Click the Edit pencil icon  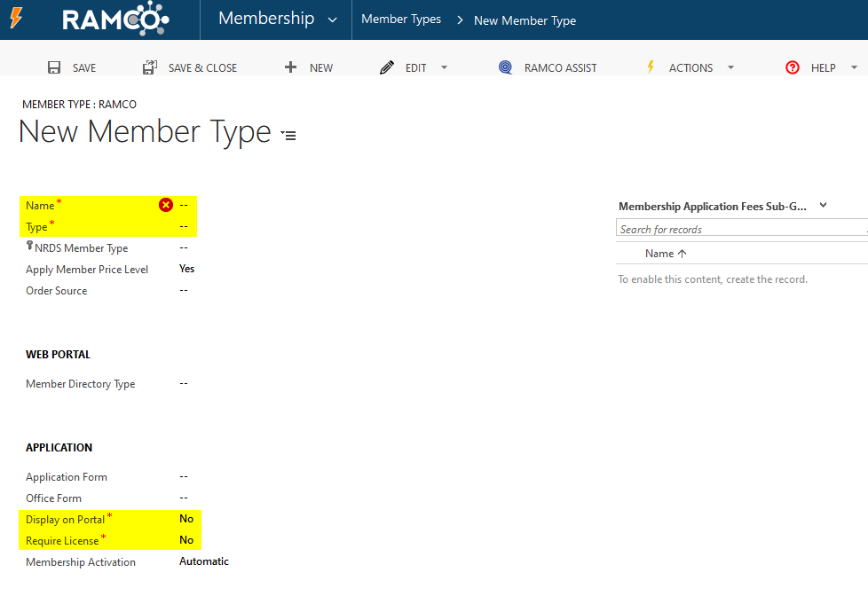click(386, 67)
